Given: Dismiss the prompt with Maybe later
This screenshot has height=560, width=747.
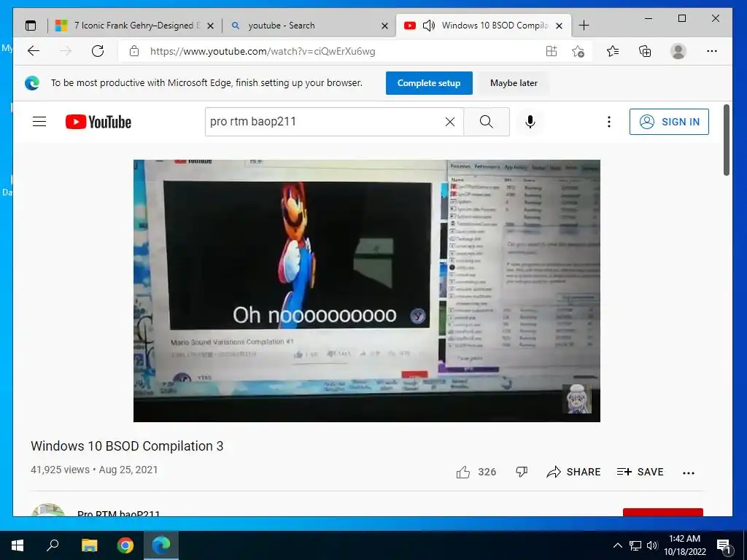Looking at the screenshot, I should tap(514, 83).
